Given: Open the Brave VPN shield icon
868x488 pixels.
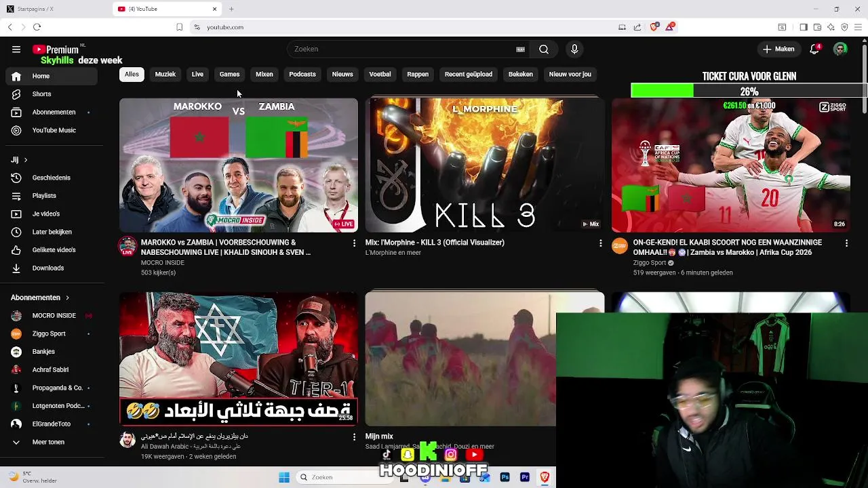Looking at the screenshot, I should (x=844, y=27).
